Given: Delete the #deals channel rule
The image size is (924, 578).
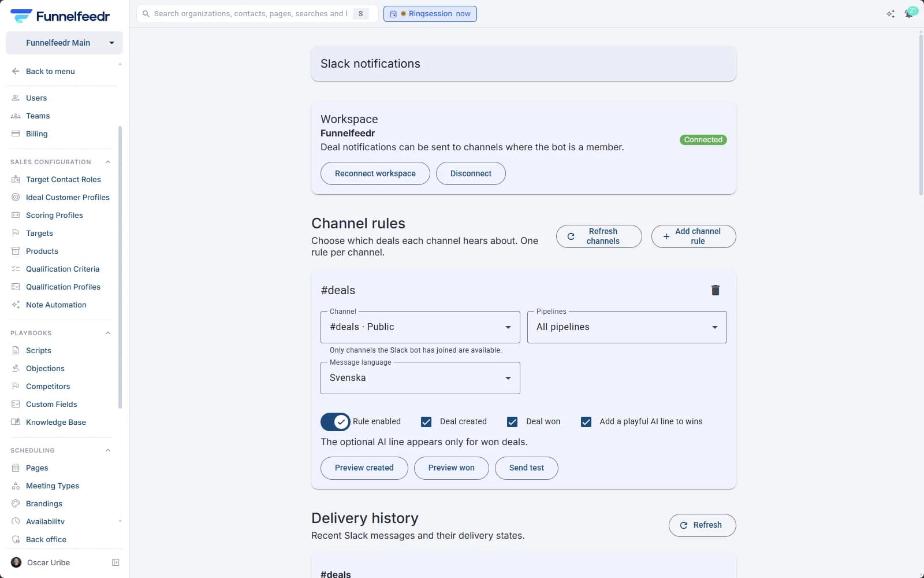Looking at the screenshot, I should tap(715, 290).
